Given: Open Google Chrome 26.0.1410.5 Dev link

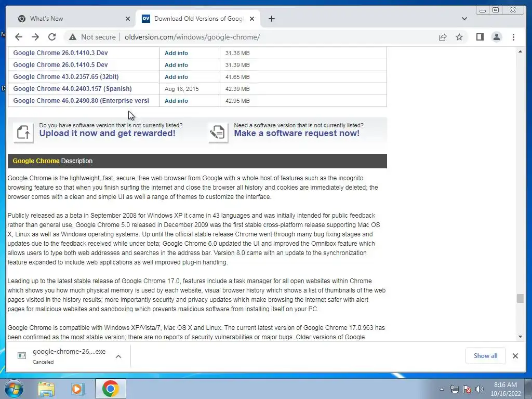Looking at the screenshot, I should coord(60,65).
